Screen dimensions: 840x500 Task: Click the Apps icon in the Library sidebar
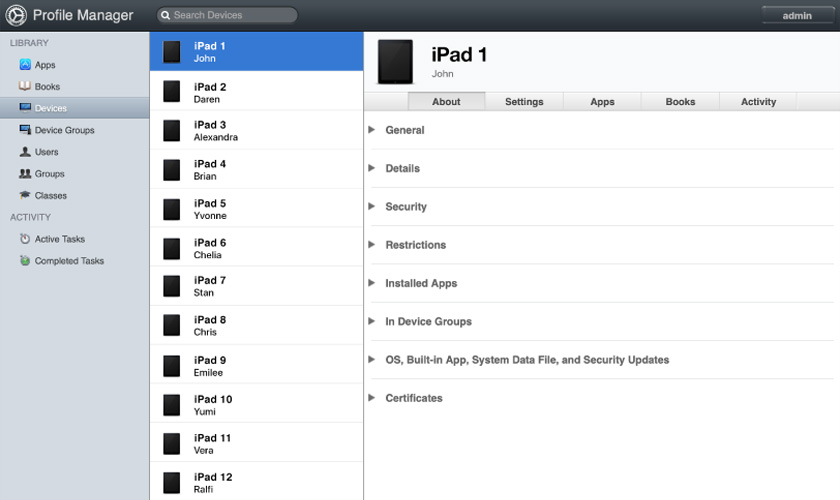[x=25, y=64]
